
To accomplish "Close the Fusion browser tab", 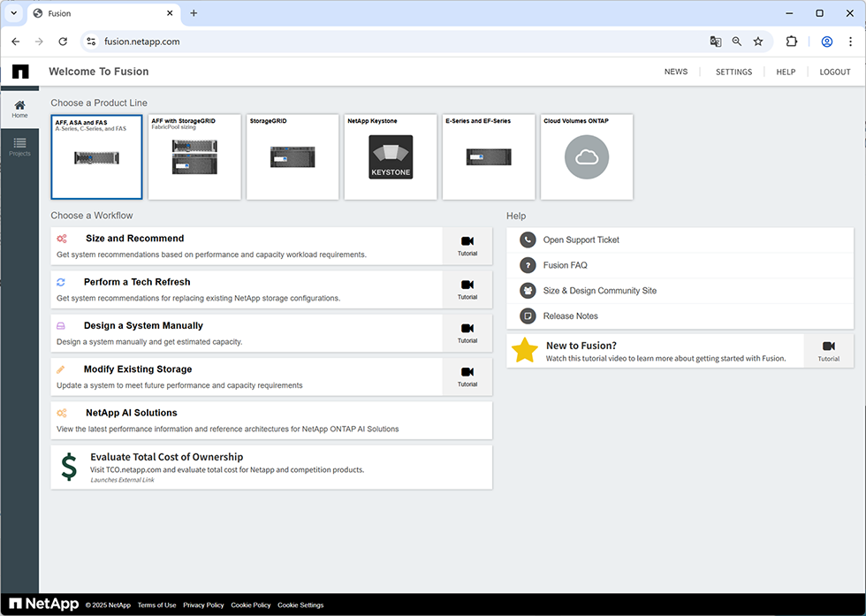I will 170,13.
